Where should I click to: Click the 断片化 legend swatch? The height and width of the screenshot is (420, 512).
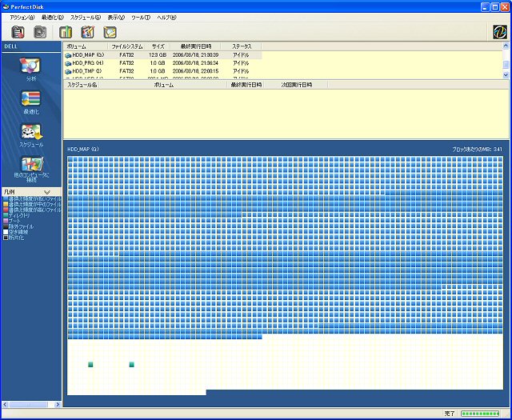[6, 238]
